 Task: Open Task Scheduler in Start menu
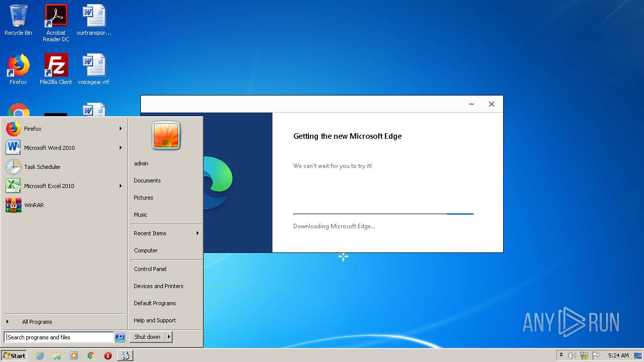point(64,167)
